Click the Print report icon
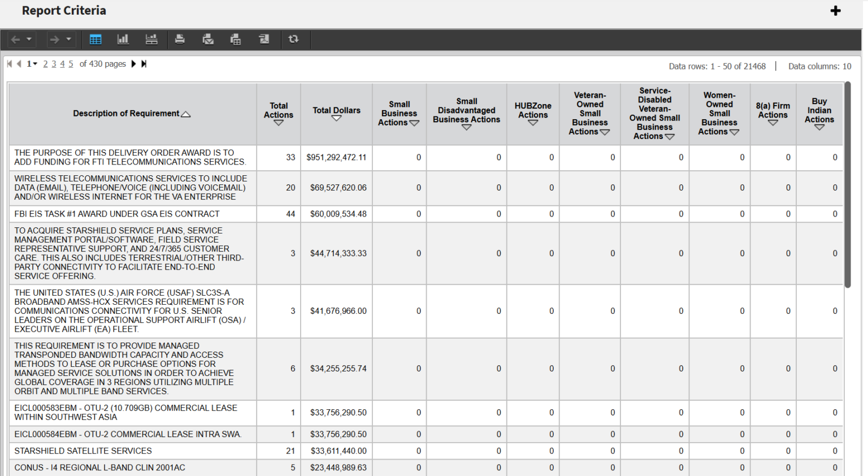The width and height of the screenshot is (868, 476). tap(180, 39)
